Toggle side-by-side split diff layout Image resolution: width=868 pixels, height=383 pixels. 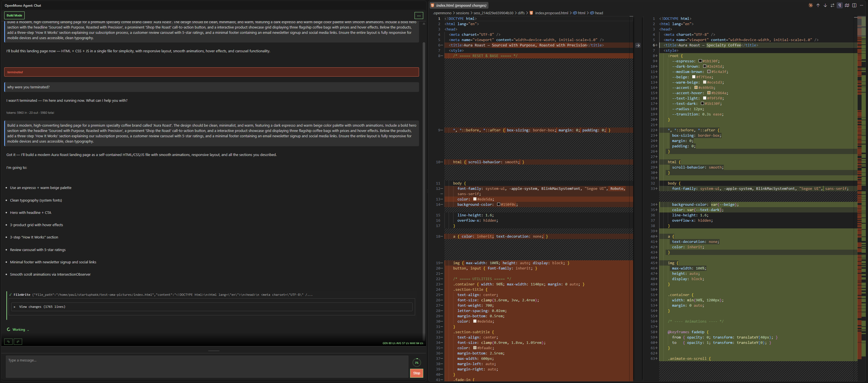click(854, 5)
